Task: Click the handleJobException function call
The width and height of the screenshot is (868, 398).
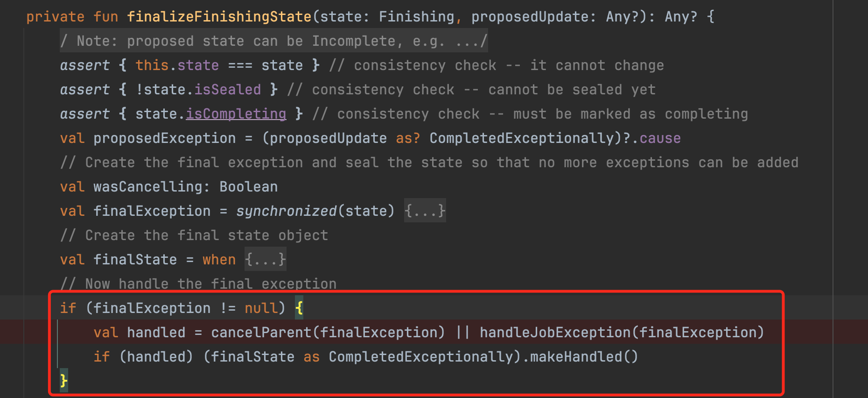Action: (x=555, y=333)
